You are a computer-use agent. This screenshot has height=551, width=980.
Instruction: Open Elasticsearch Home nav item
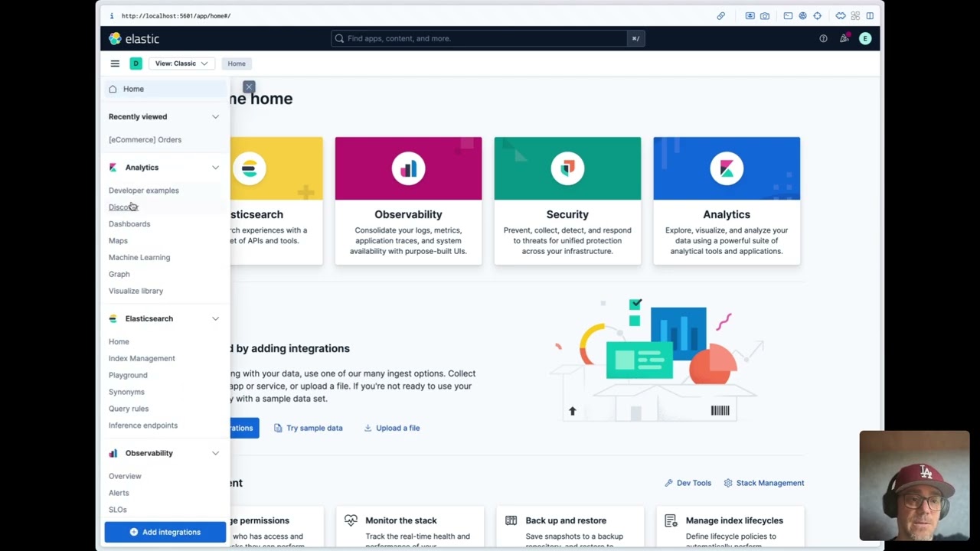click(119, 341)
